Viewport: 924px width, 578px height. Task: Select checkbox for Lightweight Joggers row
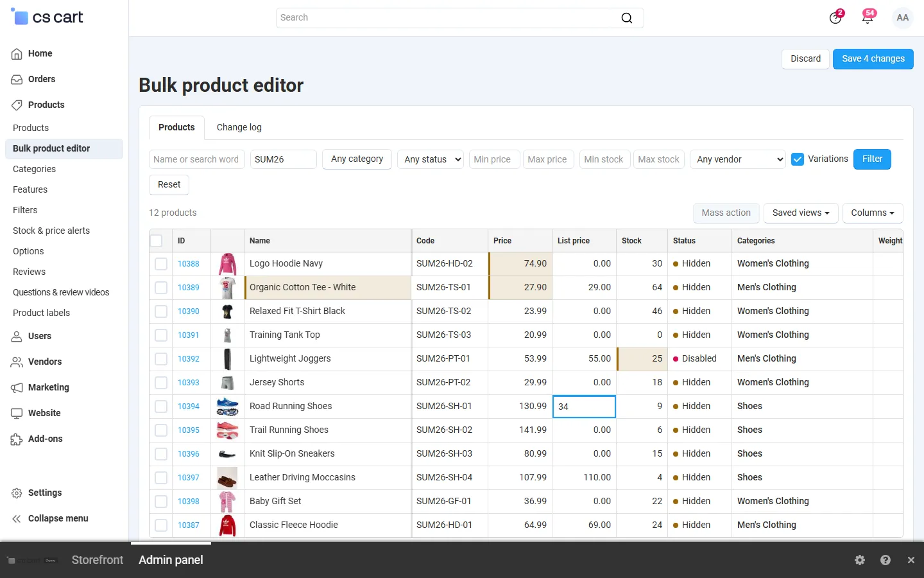(x=161, y=359)
